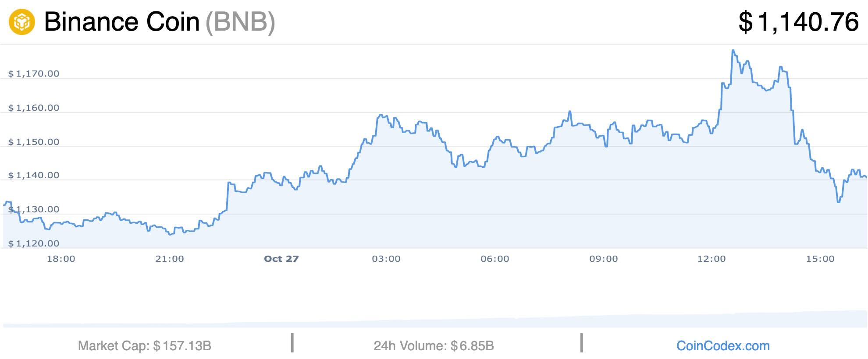This screenshot has width=868, height=359.
Task: Click the Market Cap $157.13B text
Action: tap(145, 346)
